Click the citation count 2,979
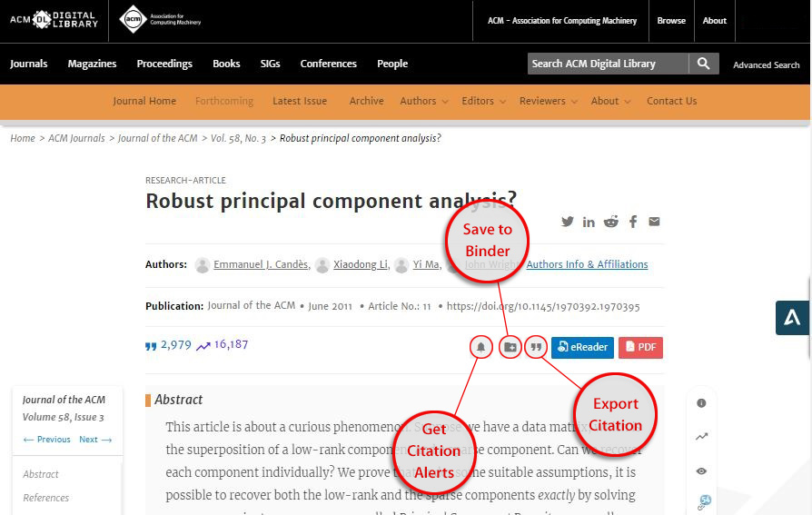 (169, 345)
